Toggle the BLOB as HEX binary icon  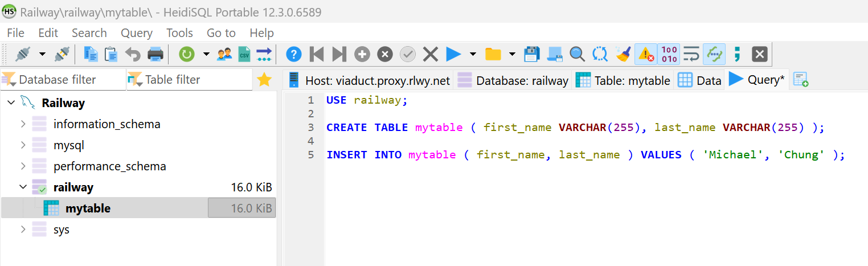point(669,54)
